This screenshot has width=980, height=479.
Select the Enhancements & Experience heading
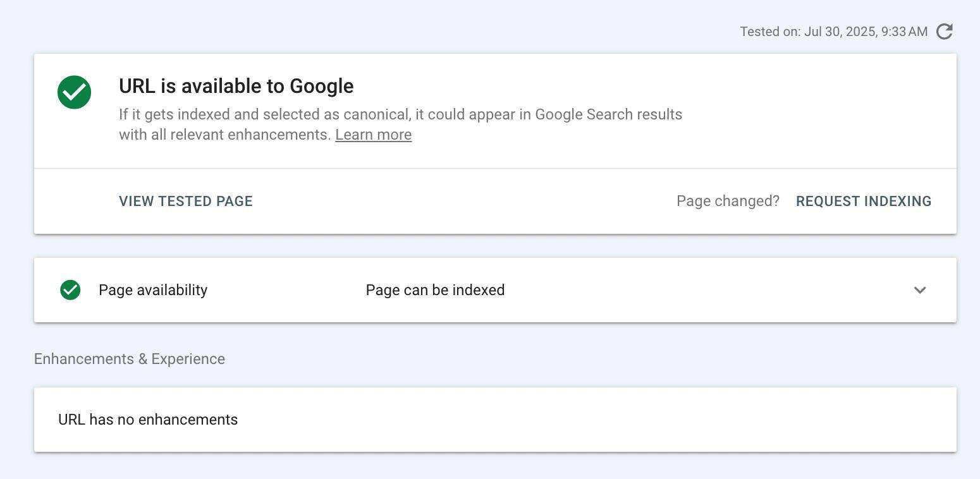129,358
